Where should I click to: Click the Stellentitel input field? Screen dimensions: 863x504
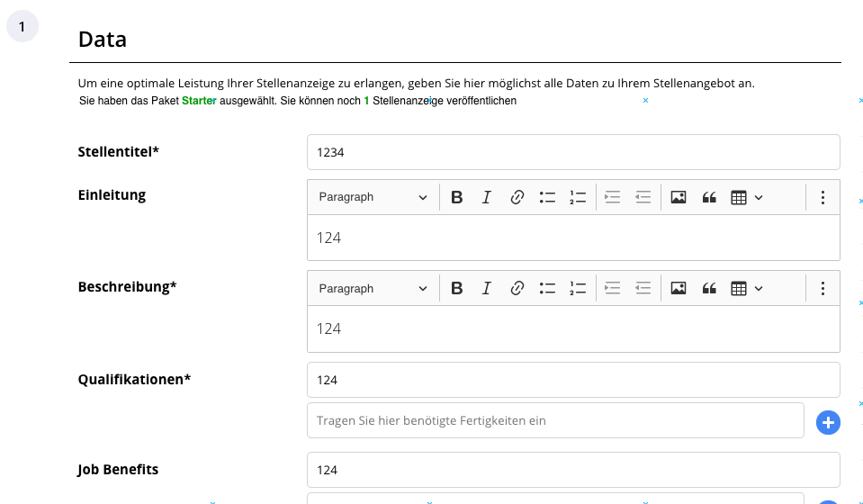click(573, 152)
